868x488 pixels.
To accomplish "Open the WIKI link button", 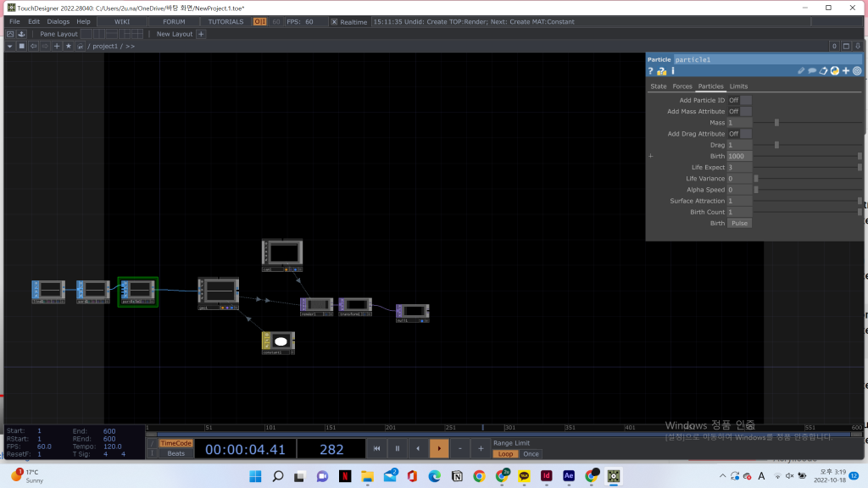I will point(122,21).
